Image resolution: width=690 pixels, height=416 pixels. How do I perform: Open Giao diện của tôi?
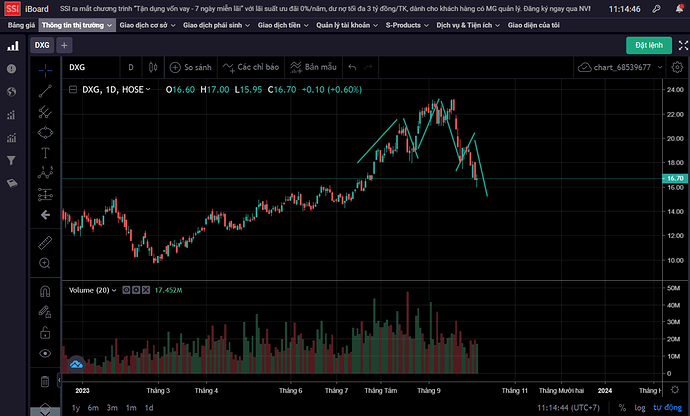pos(533,26)
